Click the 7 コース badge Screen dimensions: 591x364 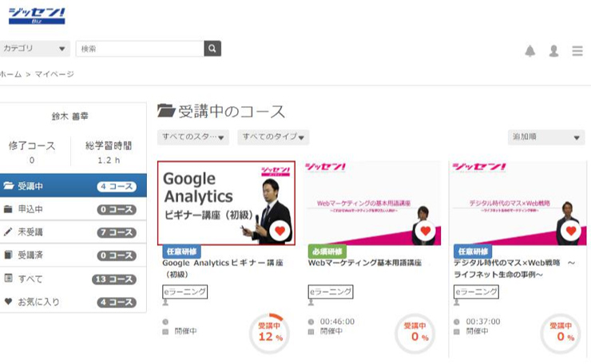point(117,232)
